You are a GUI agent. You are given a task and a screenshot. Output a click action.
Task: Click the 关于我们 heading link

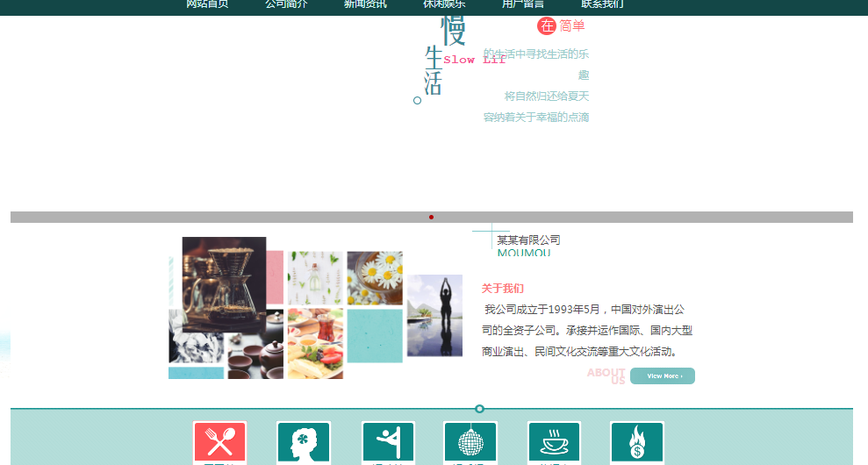pos(502,288)
